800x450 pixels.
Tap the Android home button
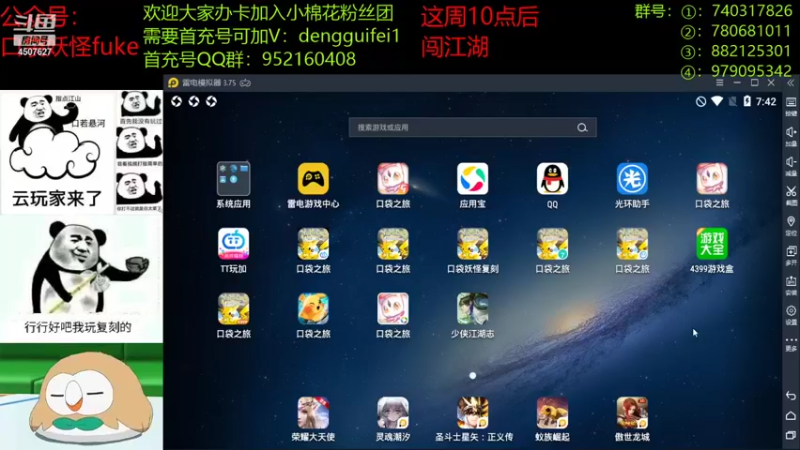point(791,415)
